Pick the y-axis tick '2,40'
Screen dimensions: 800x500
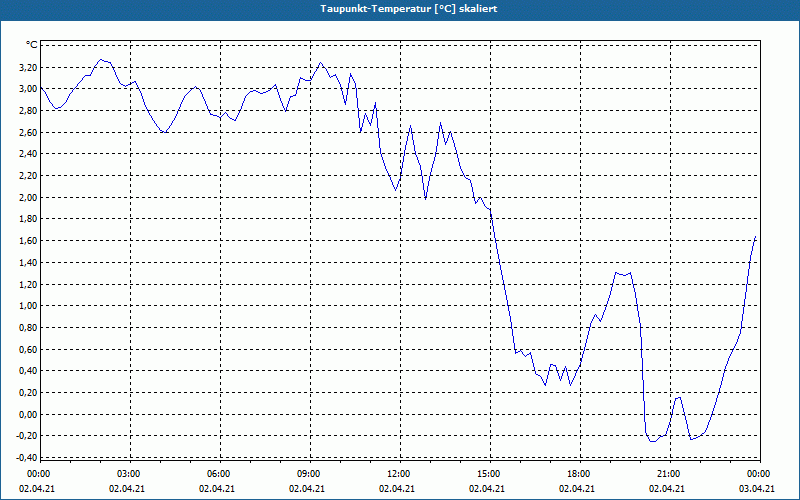(29, 154)
